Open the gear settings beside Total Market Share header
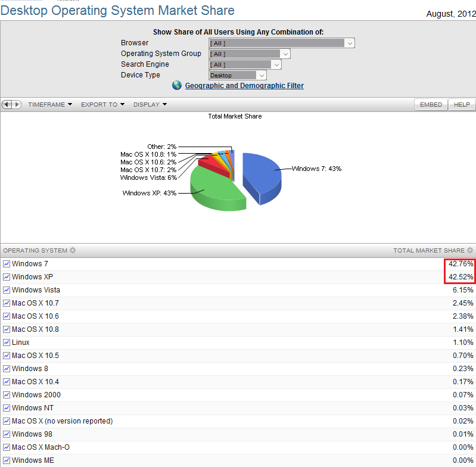Screen dimensions: 476x467 coord(470,250)
